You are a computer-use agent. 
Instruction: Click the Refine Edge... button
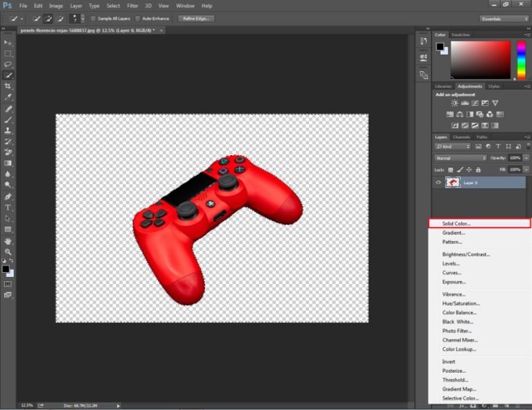196,19
